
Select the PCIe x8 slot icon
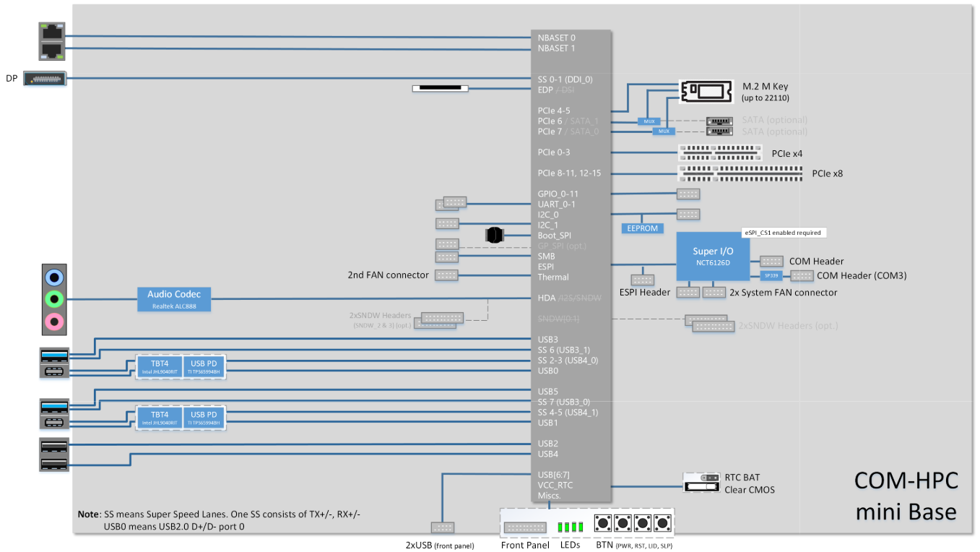[x=742, y=173]
